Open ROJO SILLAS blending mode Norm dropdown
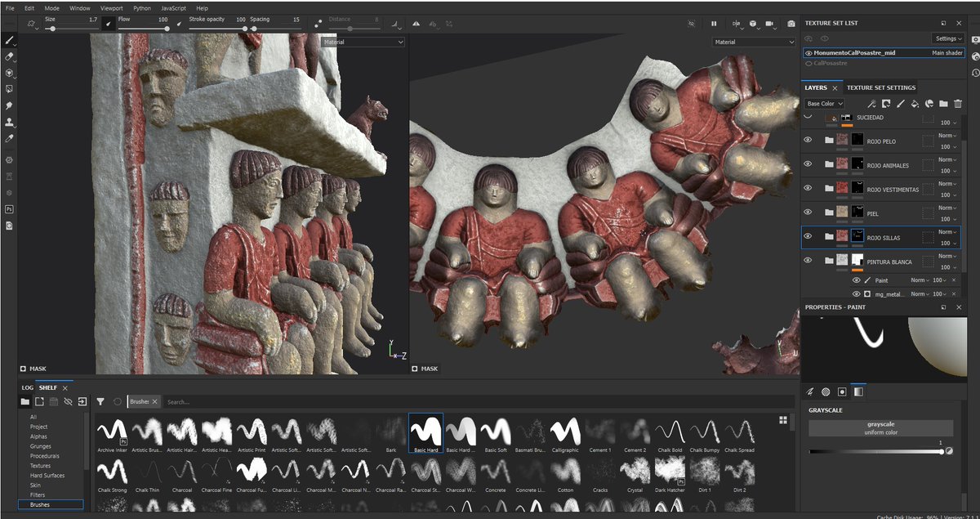 coord(947,231)
